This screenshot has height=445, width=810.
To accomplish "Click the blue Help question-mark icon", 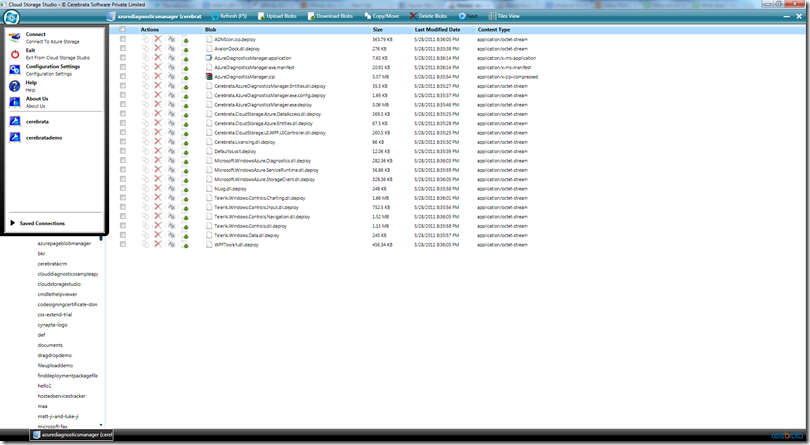I will coord(14,86).
